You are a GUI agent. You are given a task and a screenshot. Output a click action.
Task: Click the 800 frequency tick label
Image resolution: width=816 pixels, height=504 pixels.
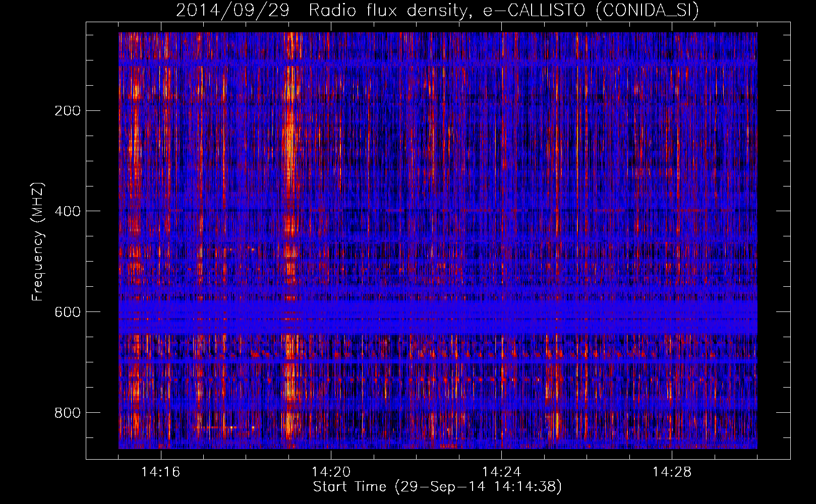[67, 413]
